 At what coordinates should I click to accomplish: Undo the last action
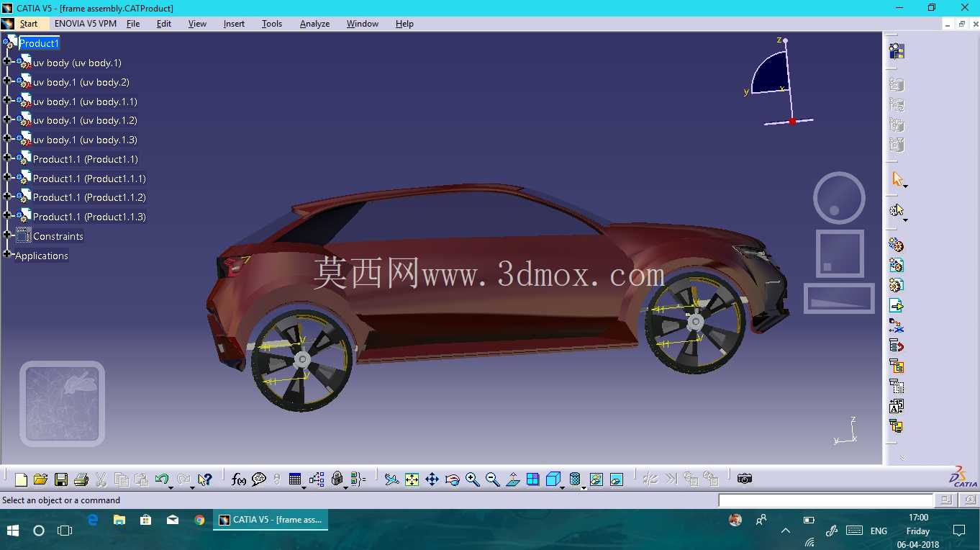coord(161,479)
